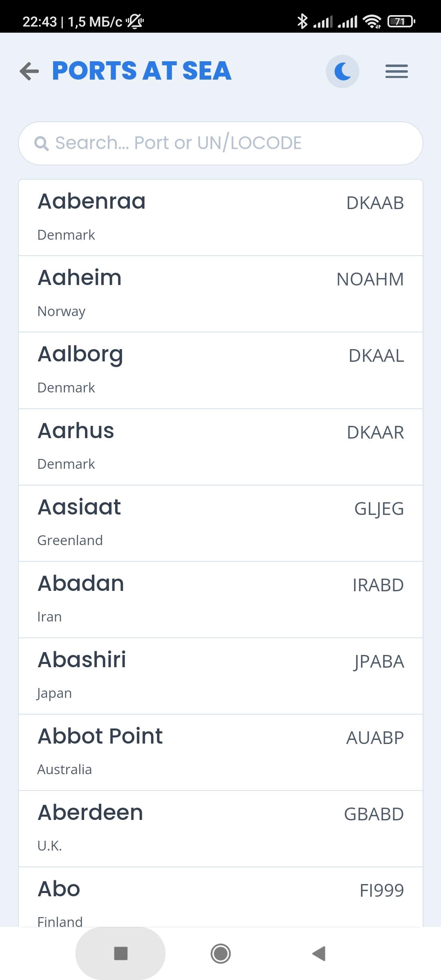Select the Abadan Iran port
The height and width of the screenshot is (980, 441).
[220, 599]
